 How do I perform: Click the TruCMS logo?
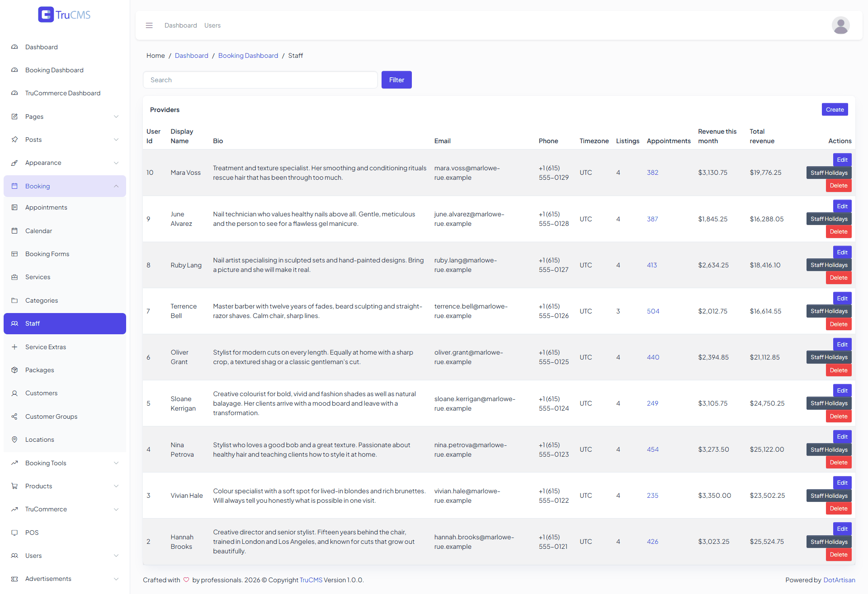click(64, 14)
